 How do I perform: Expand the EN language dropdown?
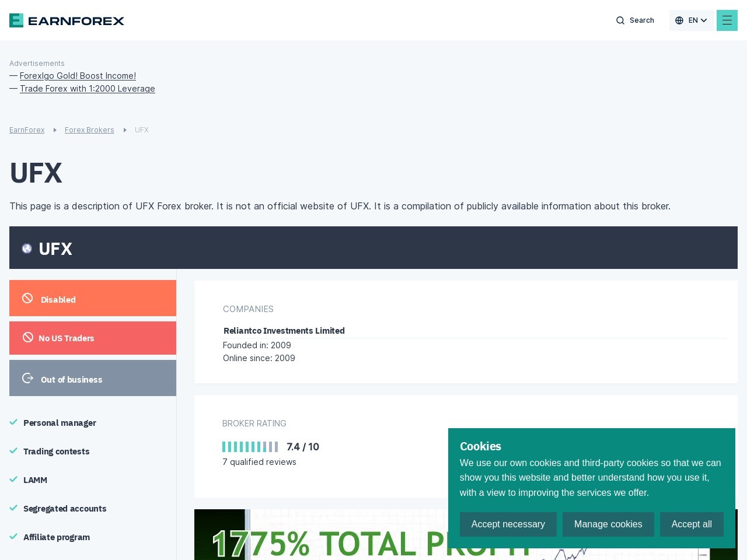click(x=704, y=20)
